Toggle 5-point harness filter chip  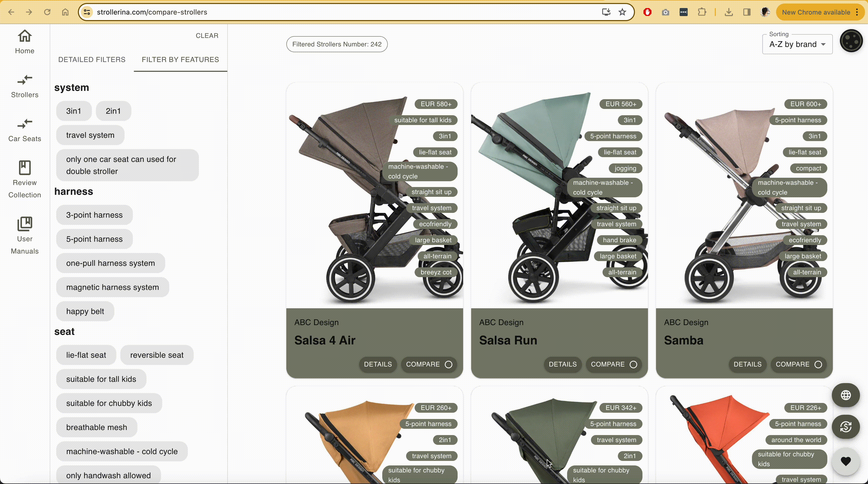94,239
